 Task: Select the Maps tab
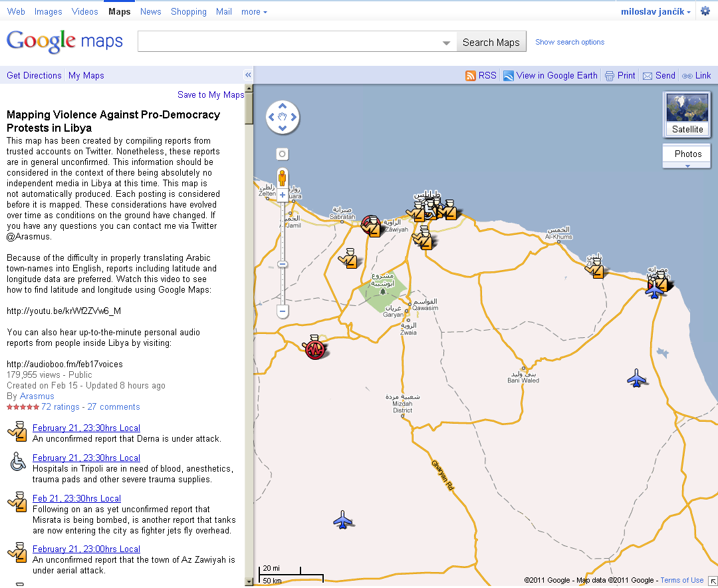(x=120, y=12)
